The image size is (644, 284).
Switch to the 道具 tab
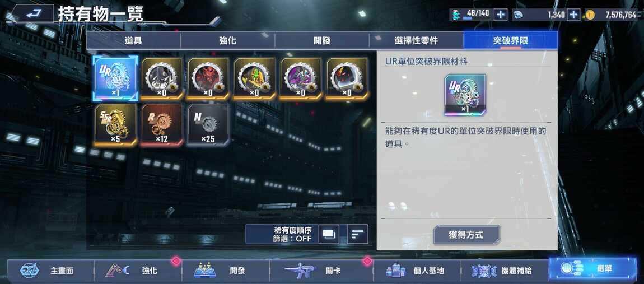point(133,41)
